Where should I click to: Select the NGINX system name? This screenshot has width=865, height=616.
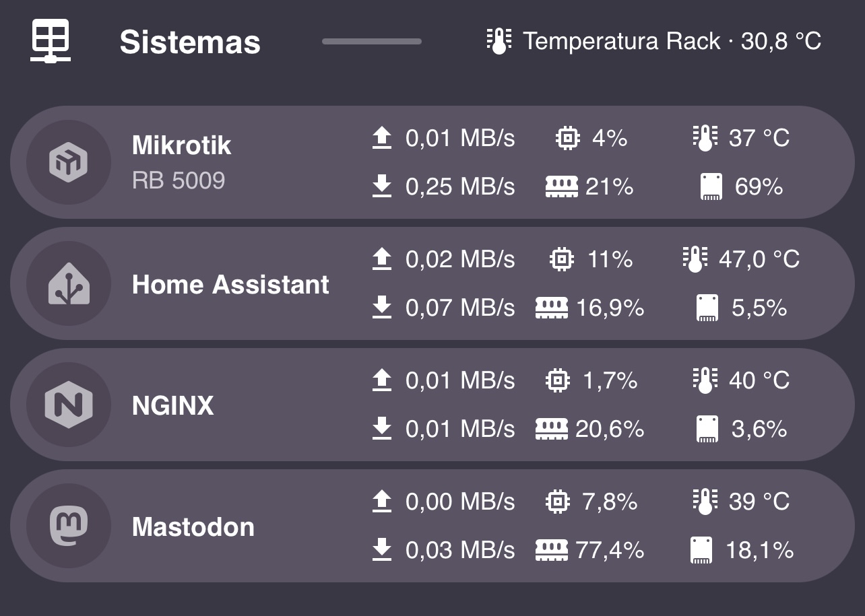(173, 405)
